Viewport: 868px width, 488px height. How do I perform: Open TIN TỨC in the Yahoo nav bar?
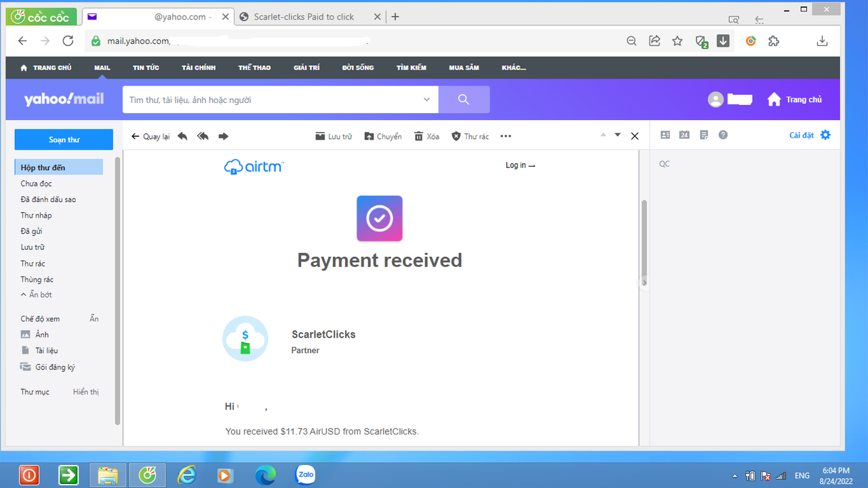point(146,68)
